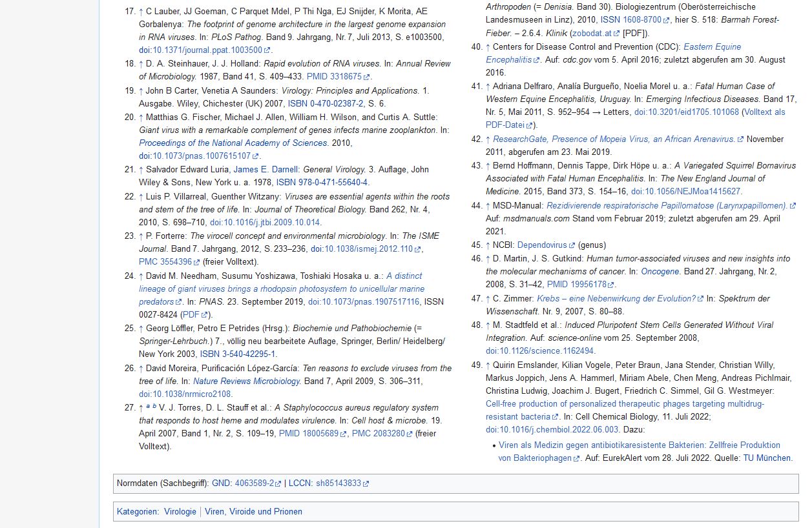Screen dimensions: 812x528
Task: Open the TU München source link
Action: (x=767, y=458)
